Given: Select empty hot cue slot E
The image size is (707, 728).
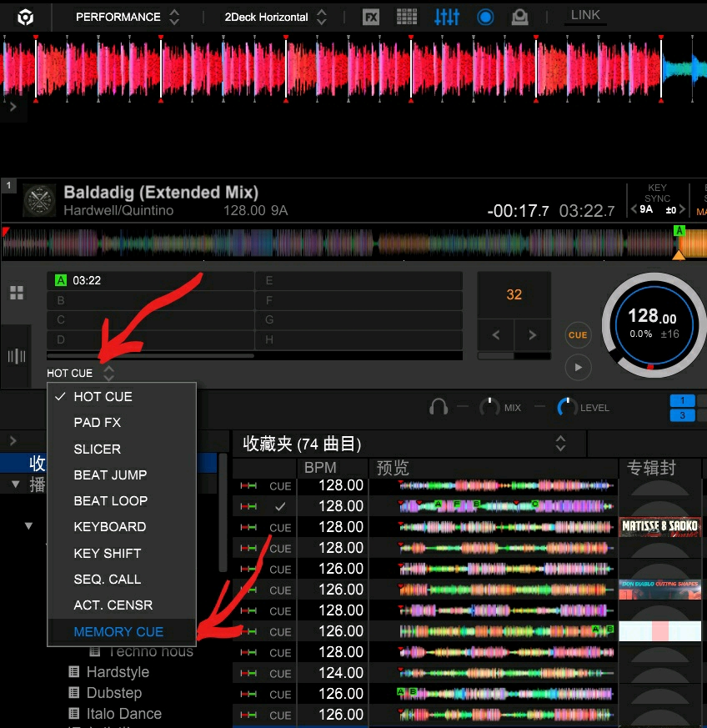Looking at the screenshot, I should pos(359,280).
